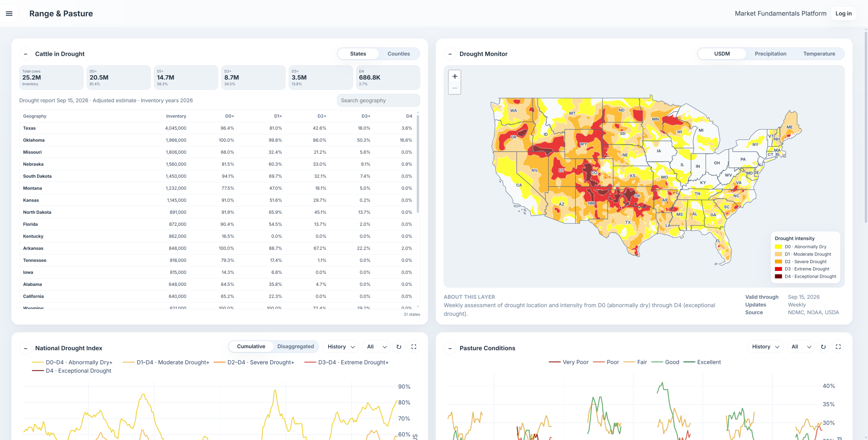This screenshot has width=868, height=440.
Task: Click the Log in button
Action: 844,14
